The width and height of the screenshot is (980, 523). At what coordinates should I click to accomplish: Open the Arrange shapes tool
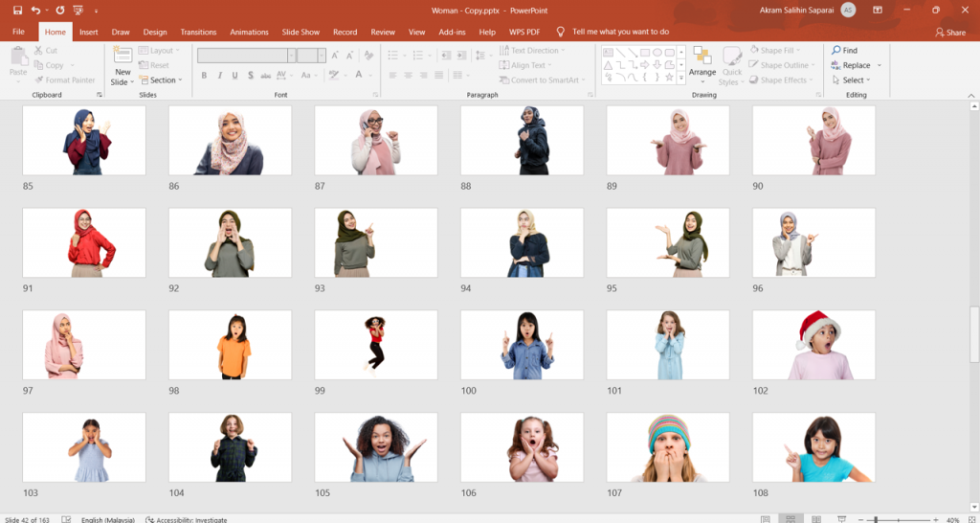pos(702,63)
